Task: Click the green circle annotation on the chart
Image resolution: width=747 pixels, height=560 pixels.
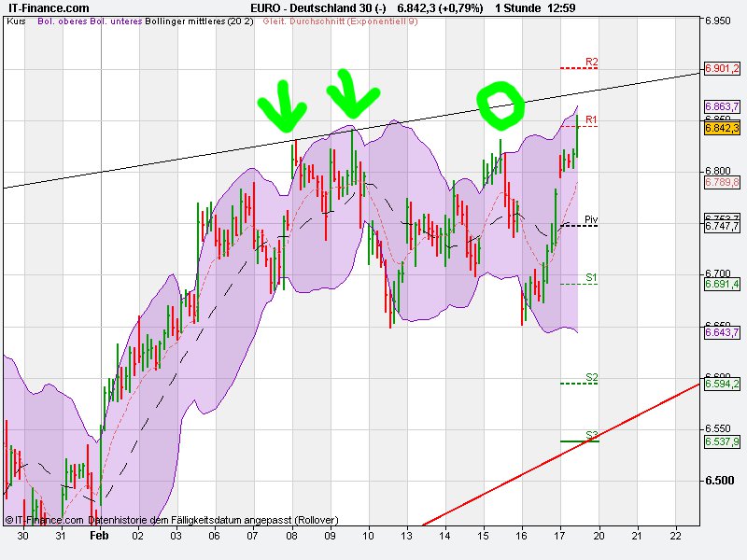Action: click(500, 104)
